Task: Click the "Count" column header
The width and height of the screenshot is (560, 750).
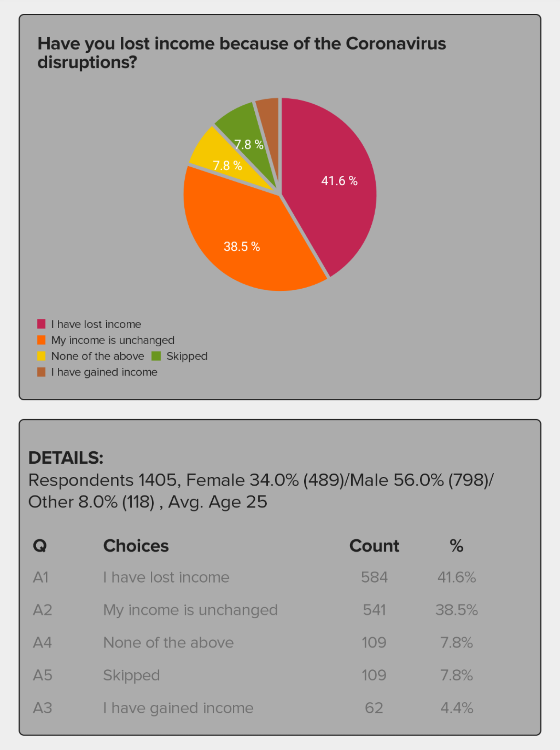Action: click(x=374, y=546)
